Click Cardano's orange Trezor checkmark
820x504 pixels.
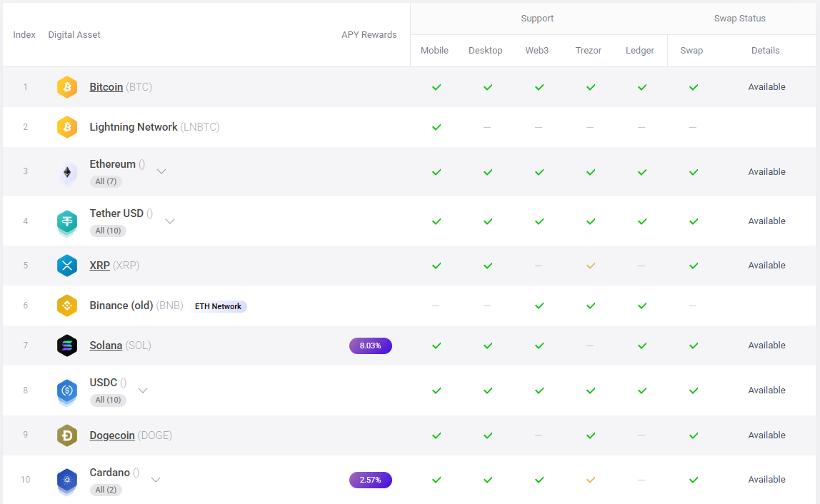pos(591,480)
